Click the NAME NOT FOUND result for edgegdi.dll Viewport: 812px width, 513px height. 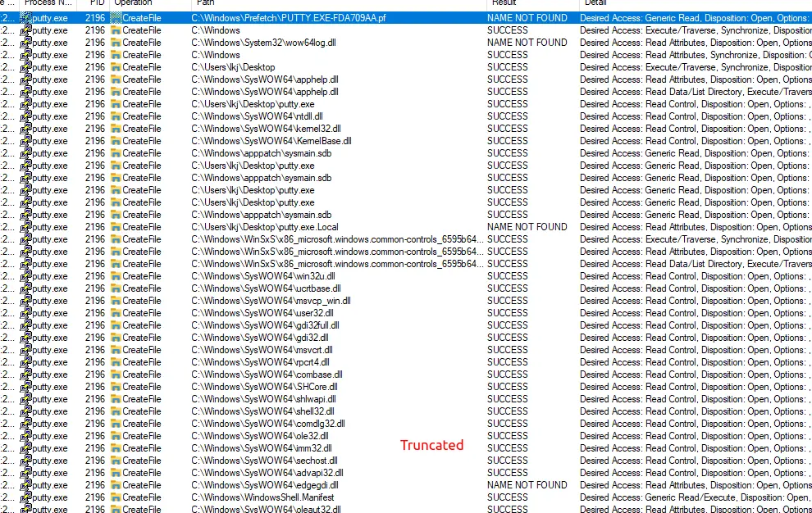(x=527, y=485)
